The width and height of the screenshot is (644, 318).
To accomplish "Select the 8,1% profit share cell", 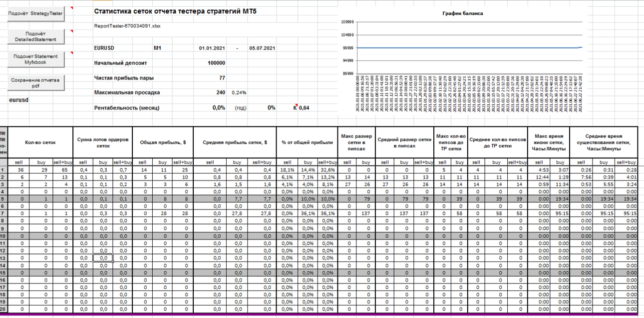I will tap(327, 183).
